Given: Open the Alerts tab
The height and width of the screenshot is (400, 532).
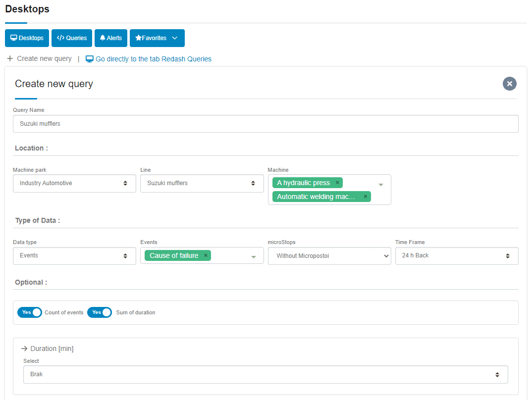Looking at the screenshot, I should [x=110, y=38].
